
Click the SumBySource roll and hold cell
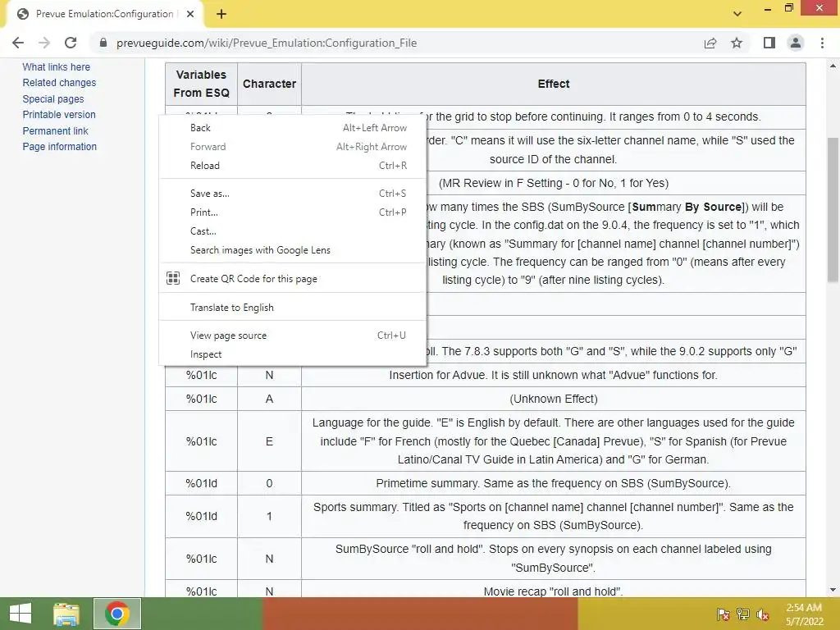tap(554, 559)
